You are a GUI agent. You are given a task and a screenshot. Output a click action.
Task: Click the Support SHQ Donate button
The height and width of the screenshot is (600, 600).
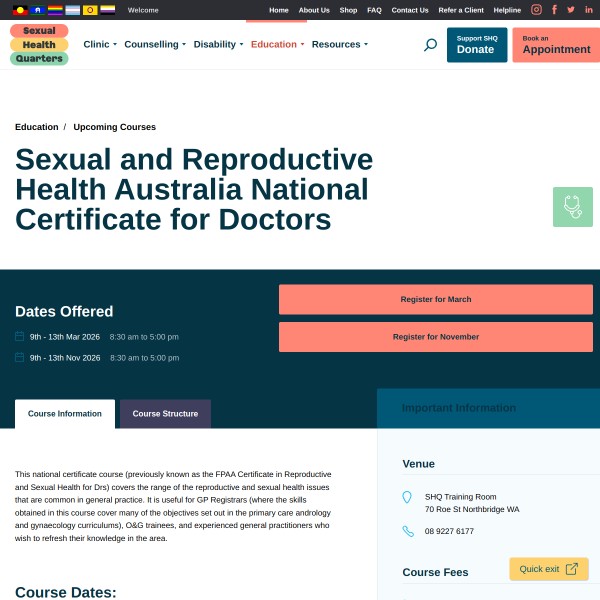[476, 45]
